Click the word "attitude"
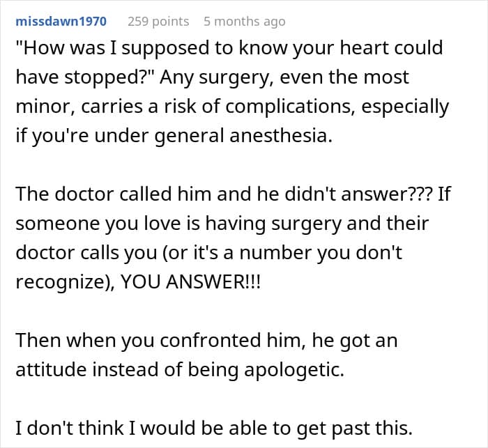This screenshot has height=448, width=488. point(51,369)
